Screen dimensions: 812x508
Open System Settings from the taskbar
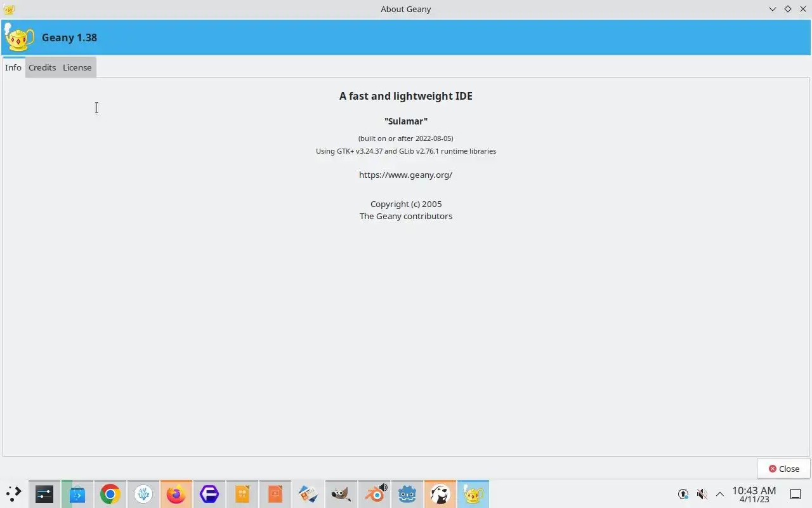click(44, 494)
